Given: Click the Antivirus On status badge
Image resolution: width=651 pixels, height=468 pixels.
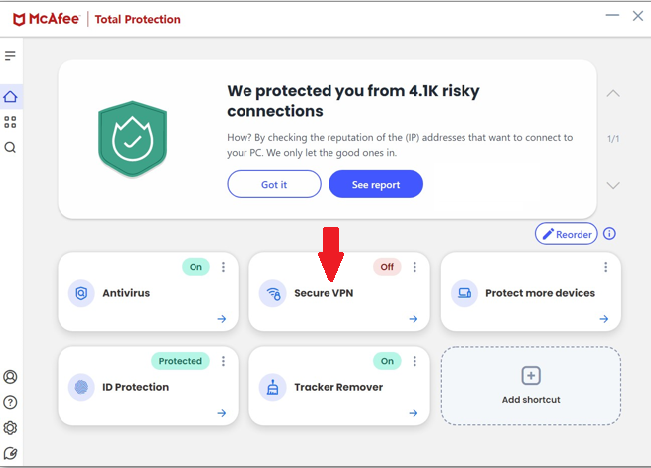Looking at the screenshot, I should click(196, 267).
